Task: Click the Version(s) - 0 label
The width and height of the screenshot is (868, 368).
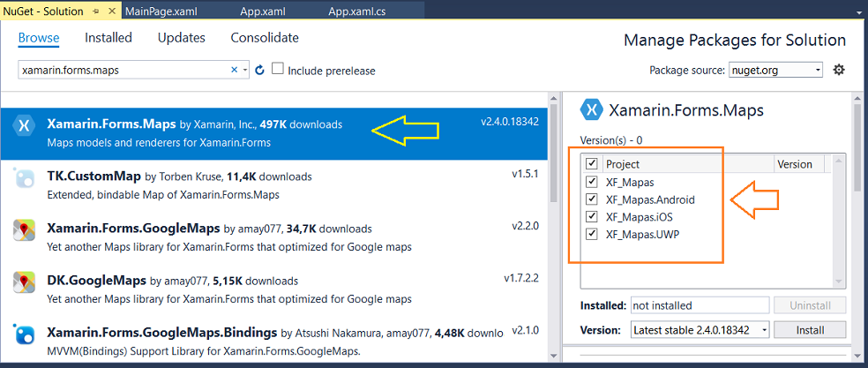Action: (x=610, y=140)
